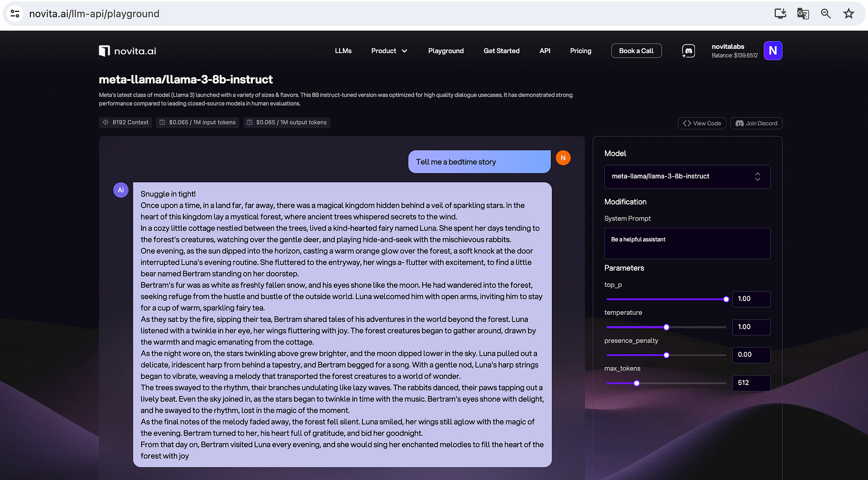Open the API nav item
The width and height of the screenshot is (868, 480).
point(545,51)
